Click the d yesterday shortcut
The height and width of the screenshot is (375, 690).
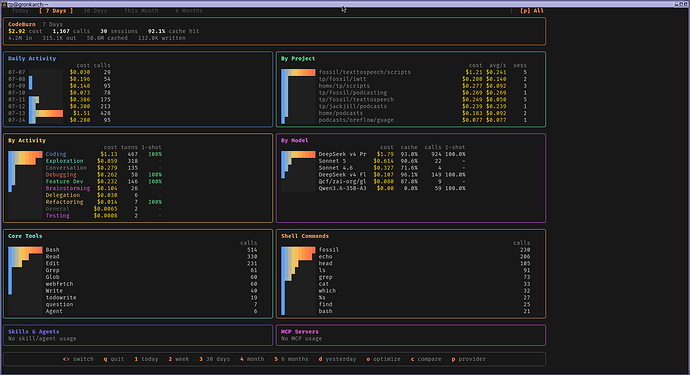coord(338,359)
